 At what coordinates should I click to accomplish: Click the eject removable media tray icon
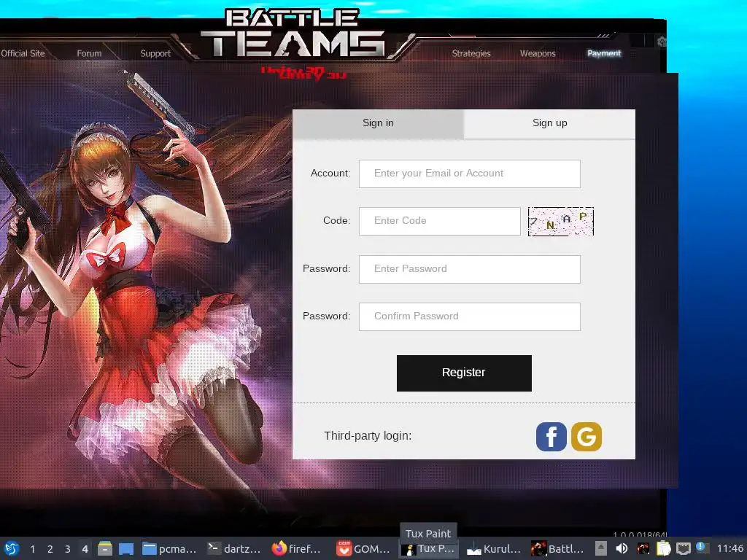point(601,548)
